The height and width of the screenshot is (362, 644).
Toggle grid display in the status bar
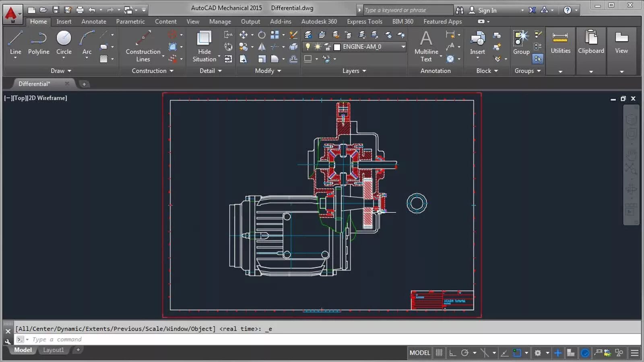(439, 353)
